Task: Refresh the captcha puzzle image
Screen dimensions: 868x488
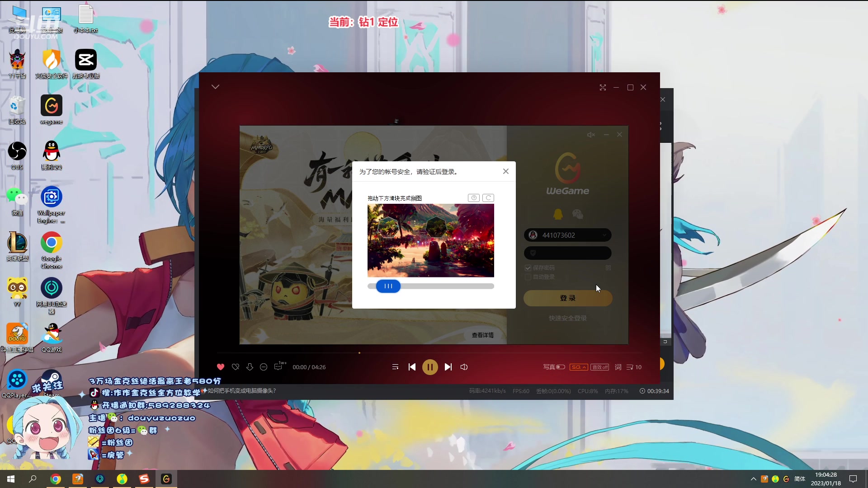Action: click(488, 198)
